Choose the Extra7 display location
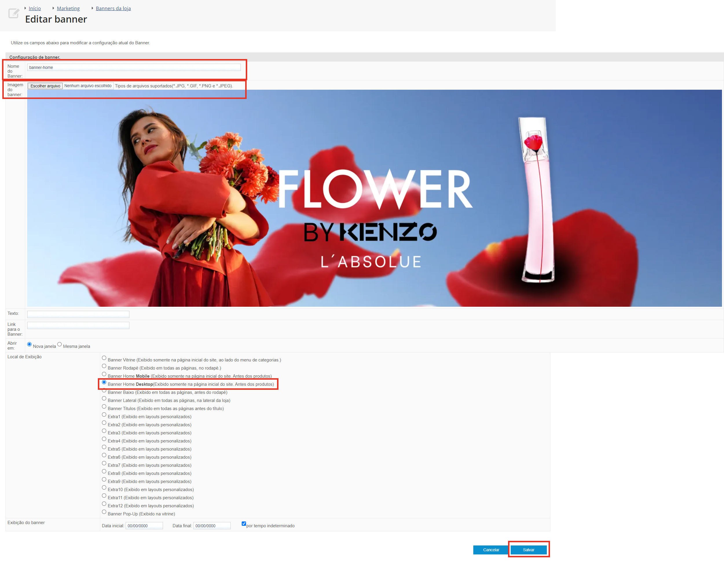This screenshot has width=724, height=588. pos(104,464)
